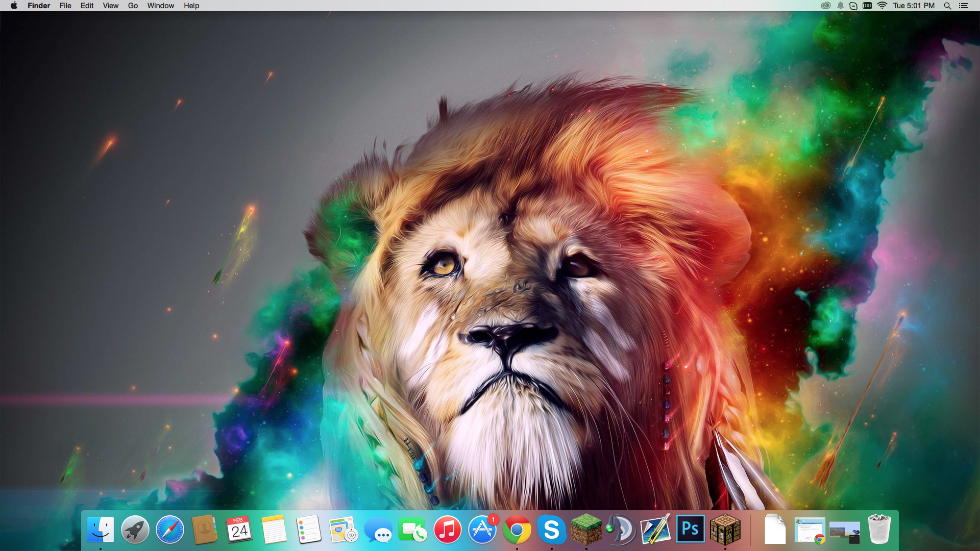This screenshot has width=980, height=551.
Task: Open Calendar showing Feb 24
Action: coord(239,530)
